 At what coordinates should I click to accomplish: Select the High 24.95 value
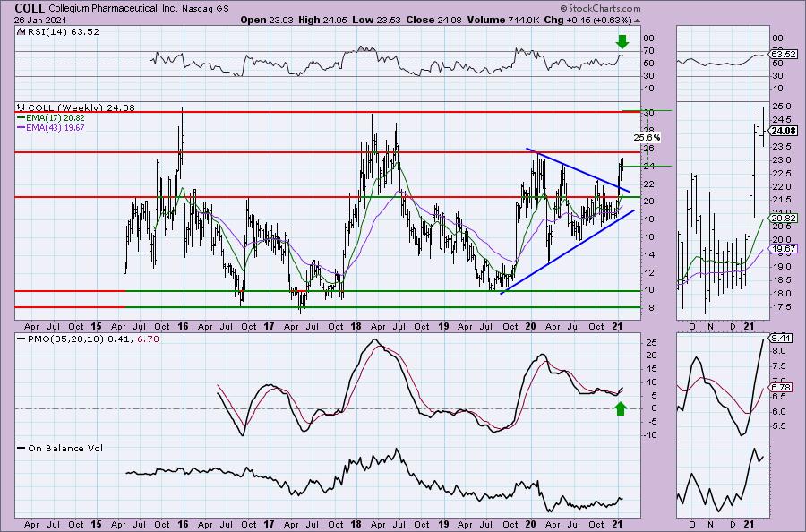pyautogui.click(x=322, y=20)
